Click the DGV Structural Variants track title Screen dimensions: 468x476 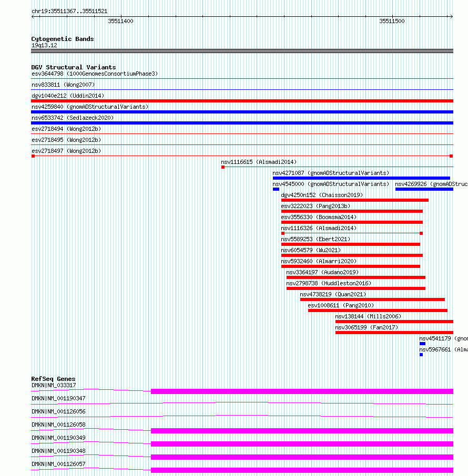74,67
